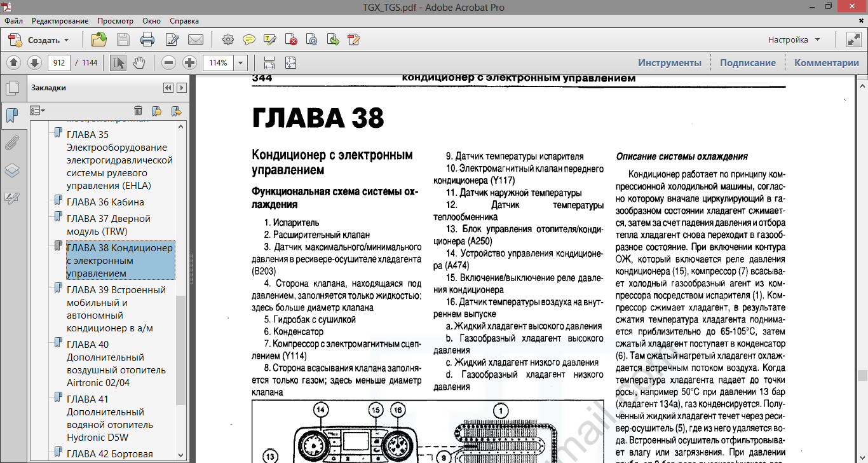This screenshot has height=463, width=868.
Task: Open the Создать dropdown
Action: (39, 40)
